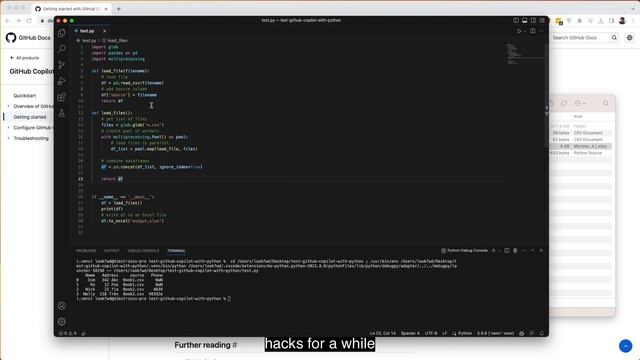The width and height of the screenshot is (640, 360).
Task: Open the terminal launch profile dropdown arrow
Action: pos(499,251)
